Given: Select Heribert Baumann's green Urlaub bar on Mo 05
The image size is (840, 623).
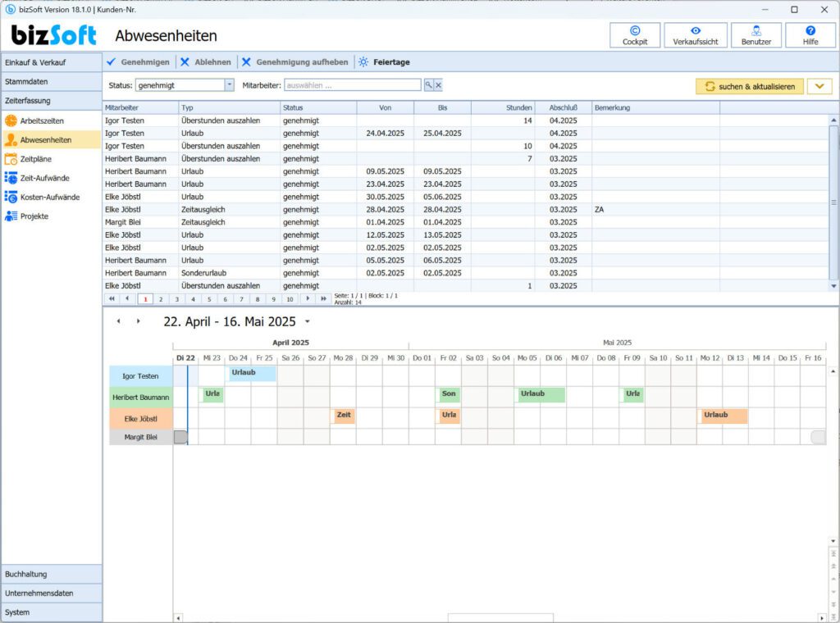Looking at the screenshot, I should pos(541,395).
